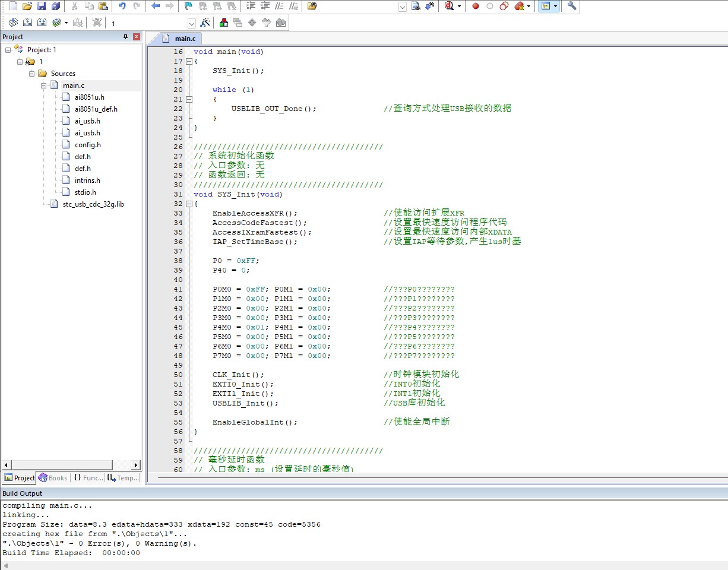728x570 pixels.
Task: Unindent the selected text
Action: (265, 6)
